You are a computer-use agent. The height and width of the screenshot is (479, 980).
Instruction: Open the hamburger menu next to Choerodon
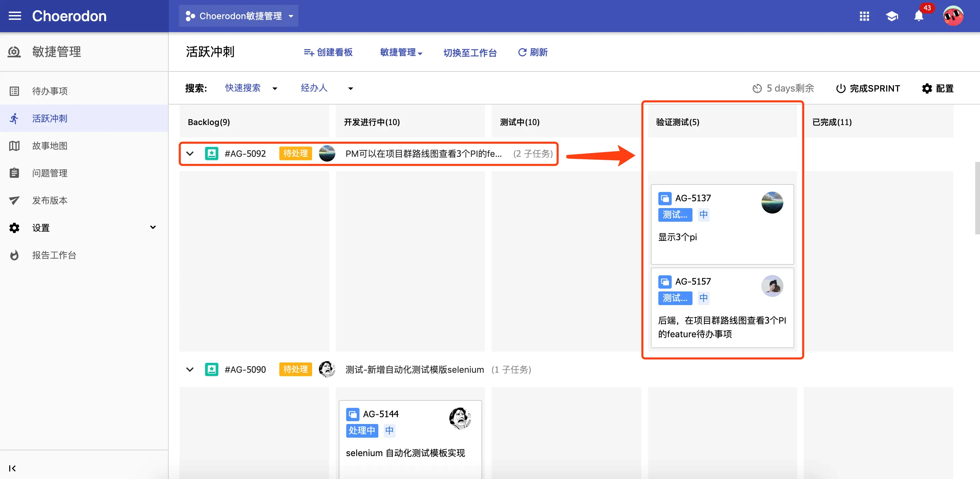[15, 16]
